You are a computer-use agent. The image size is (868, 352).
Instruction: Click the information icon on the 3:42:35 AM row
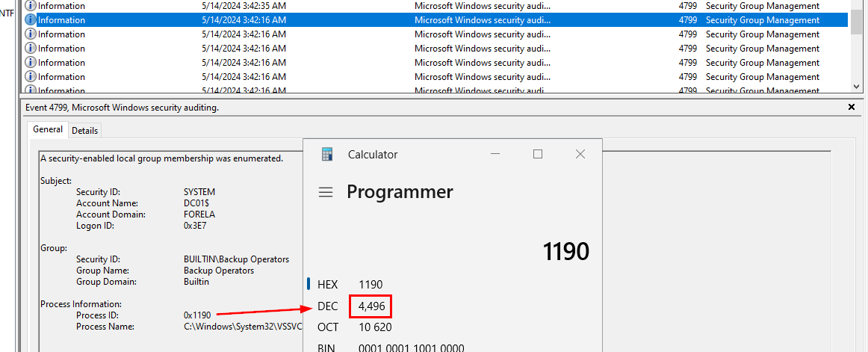pyautogui.click(x=31, y=5)
